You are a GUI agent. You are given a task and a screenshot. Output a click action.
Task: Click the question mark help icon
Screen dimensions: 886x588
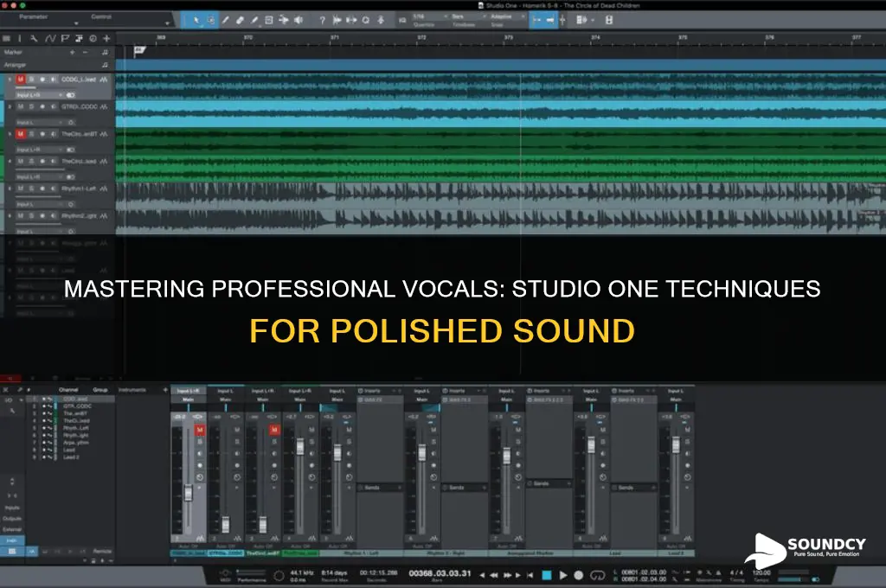[322, 21]
